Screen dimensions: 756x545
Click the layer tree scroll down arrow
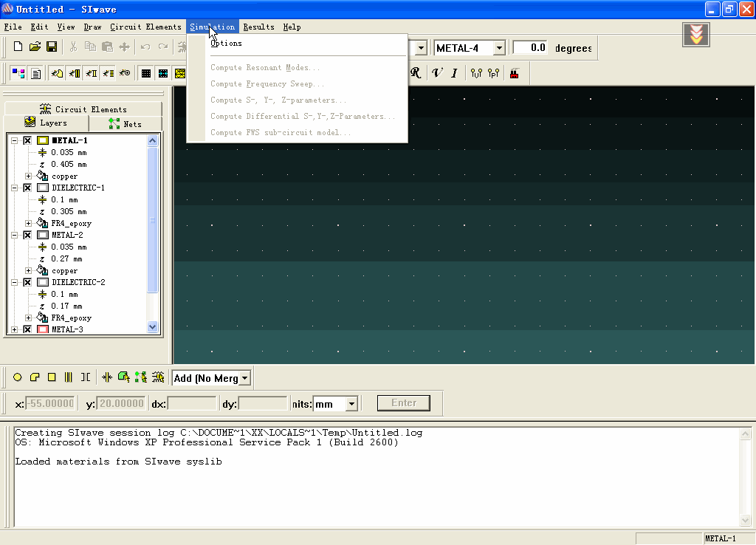(x=152, y=326)
